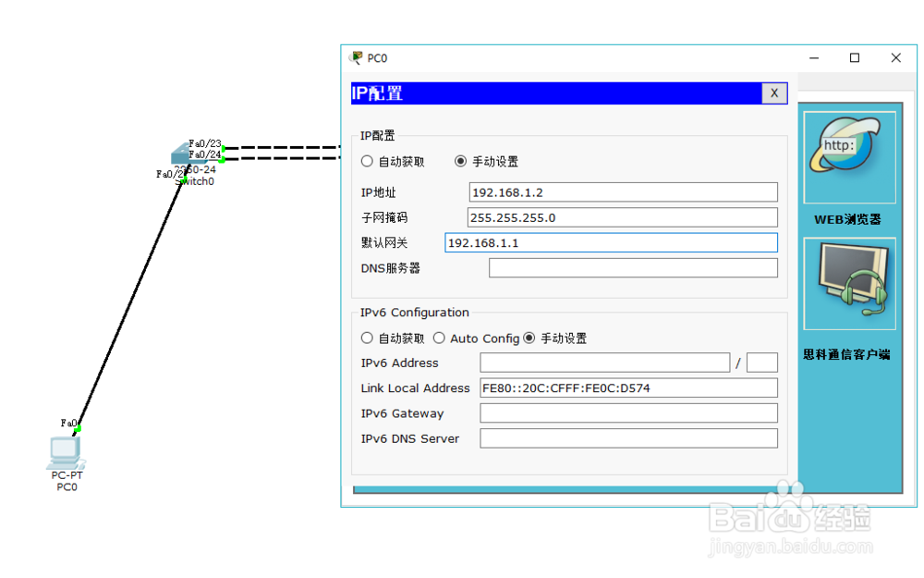This screenshot has height=578, width=924.
Task: Click the IPv6 DNS Server field
Action: (x=628, y=438)
